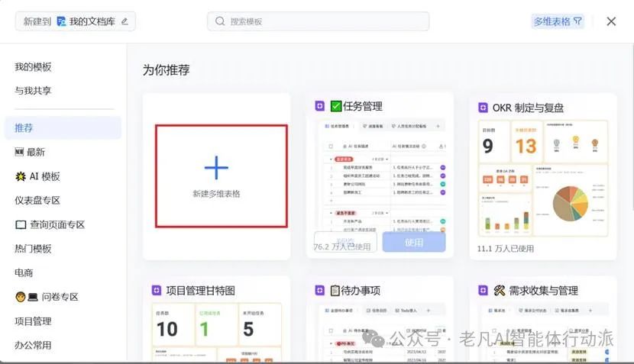Click the pencil edit icon beside 我的文档库
This screenshot has width=634, height=364.
tap(125, 21)
